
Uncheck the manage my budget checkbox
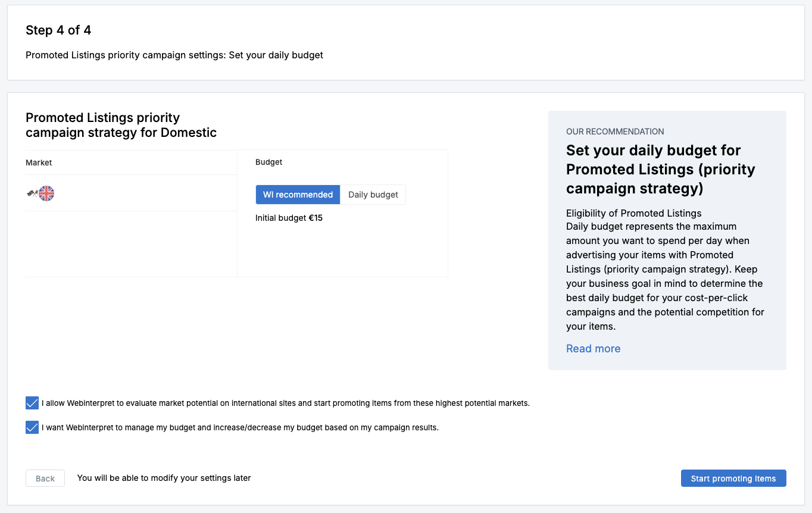point(32,427)
